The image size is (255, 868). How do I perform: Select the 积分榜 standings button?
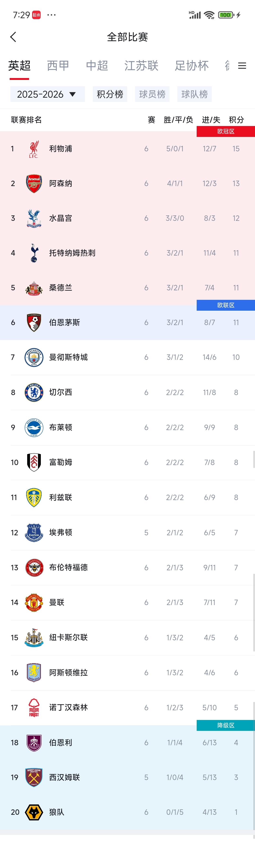[x=110, y=94]
